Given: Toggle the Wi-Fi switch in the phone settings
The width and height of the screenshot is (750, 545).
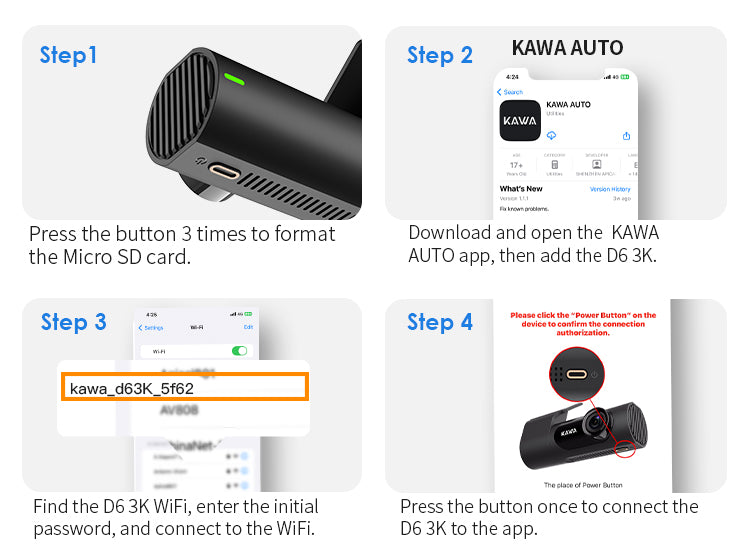Looking at the screenshot, I should coord(239,351).
